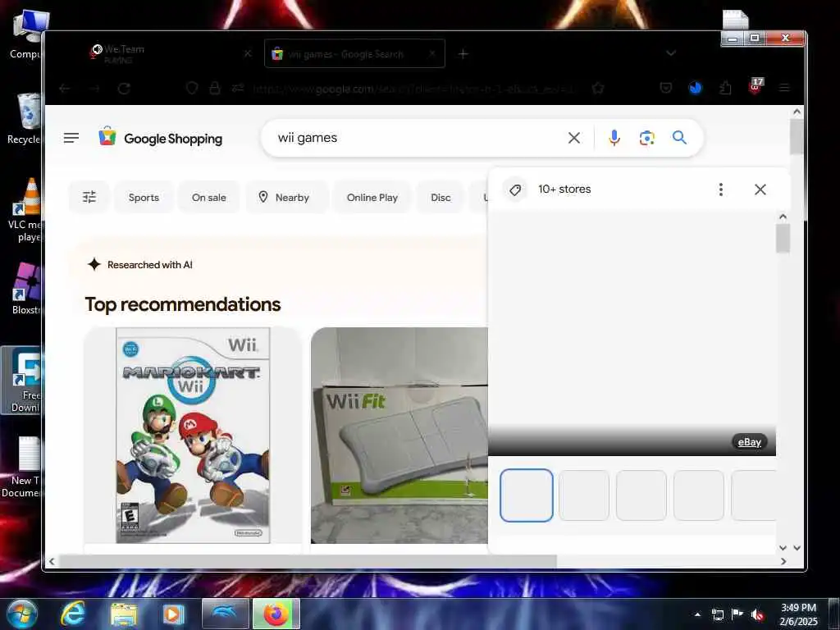Reload the page in Firefox
The height and width of the screenshot is (630, 840).
[124, 89]
